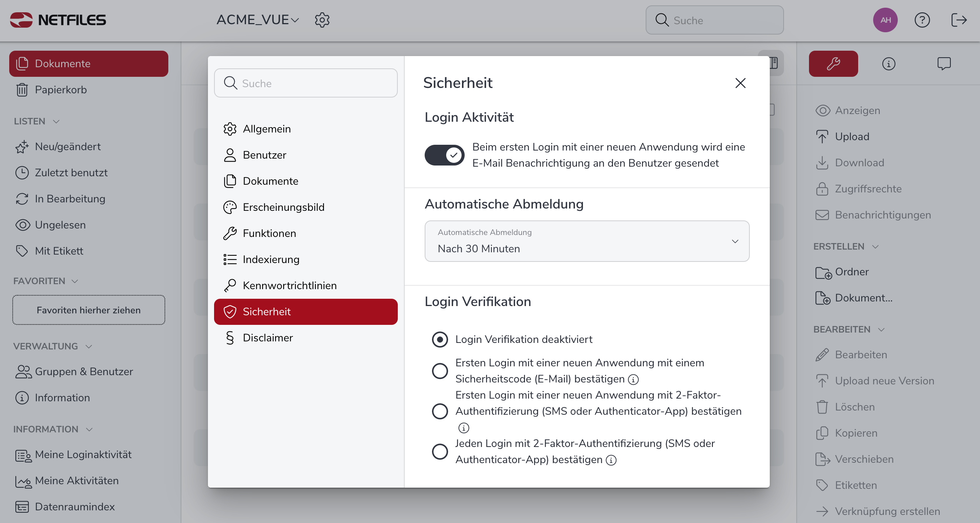980x523 pixels.
Task: Open the comments speech bubble icon
Action: (944, 64)
